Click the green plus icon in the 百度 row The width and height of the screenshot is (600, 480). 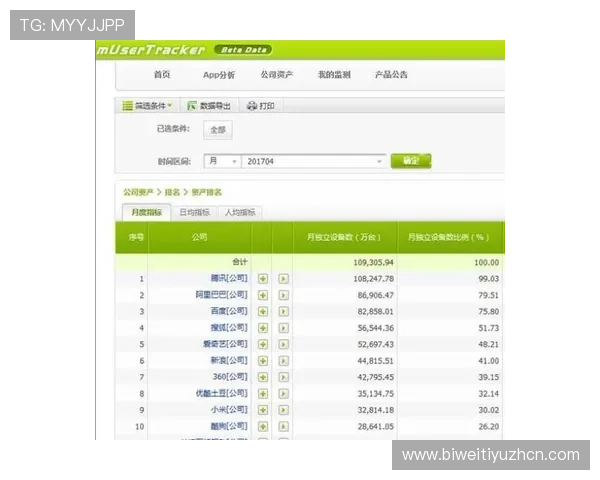point(263,311)
